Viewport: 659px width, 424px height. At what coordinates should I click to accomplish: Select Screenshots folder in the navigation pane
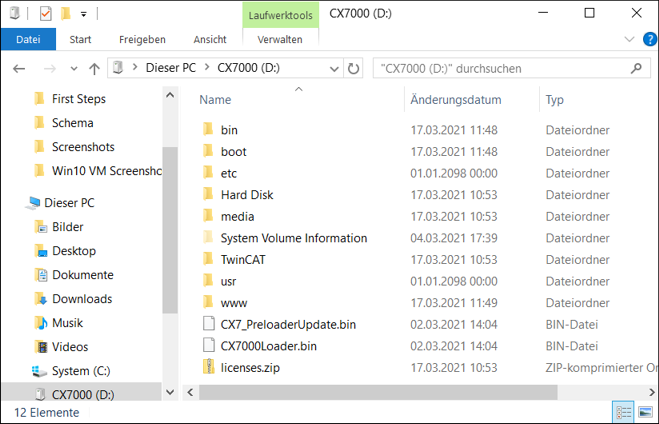coord(83,147)
